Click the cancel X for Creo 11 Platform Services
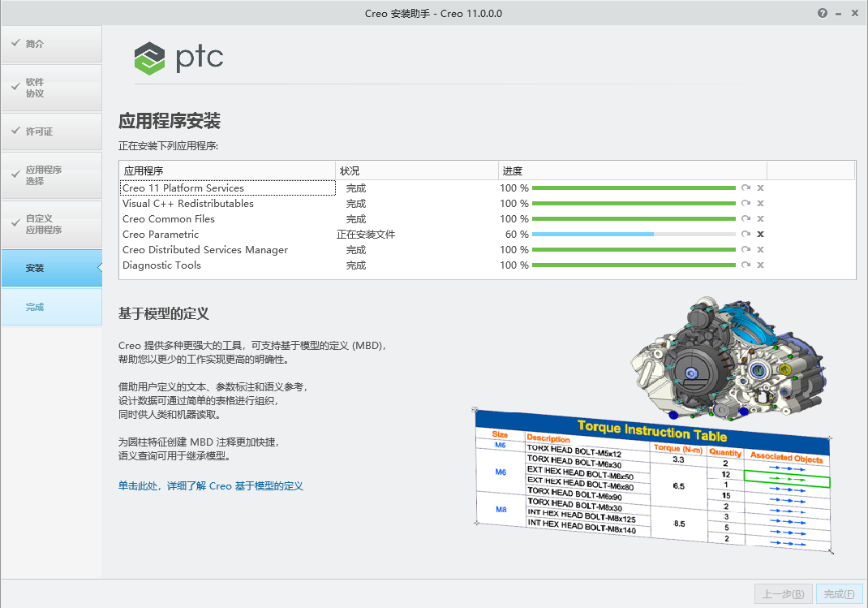The image size is (868, 608). point(761,188)
